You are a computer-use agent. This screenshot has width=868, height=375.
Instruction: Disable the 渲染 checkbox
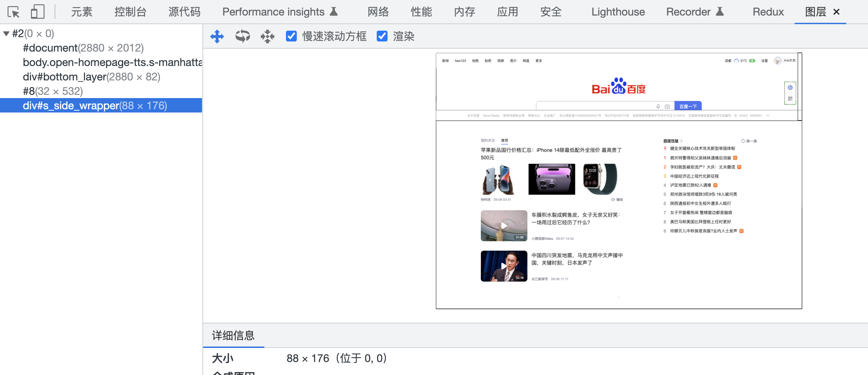coord(382,36)
